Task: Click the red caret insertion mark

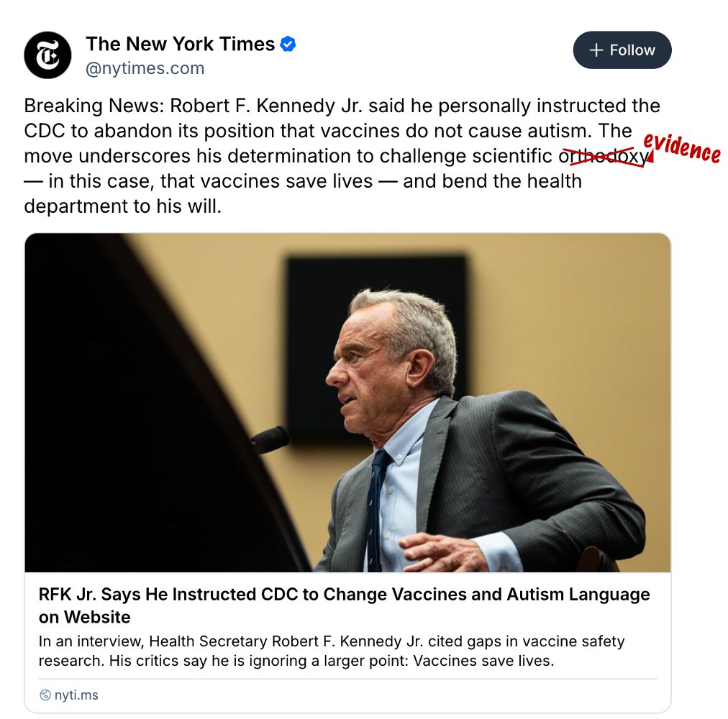Action: point(650,157)
